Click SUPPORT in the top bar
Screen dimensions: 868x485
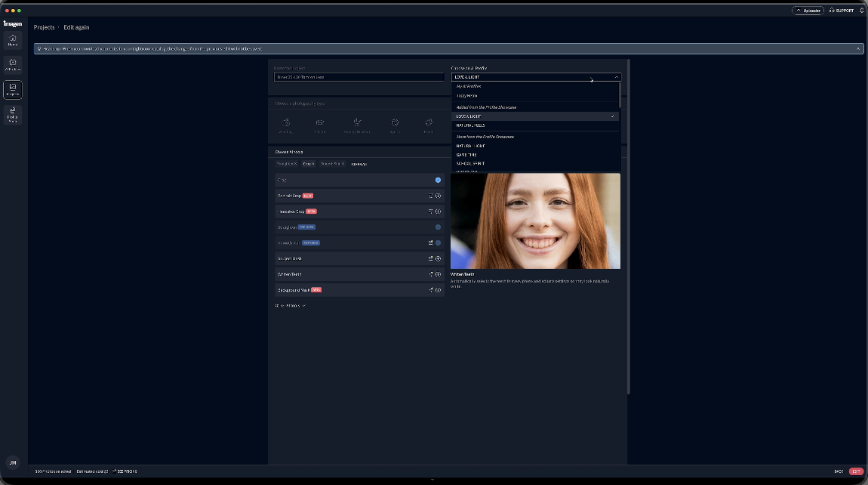tap(844, 11)
